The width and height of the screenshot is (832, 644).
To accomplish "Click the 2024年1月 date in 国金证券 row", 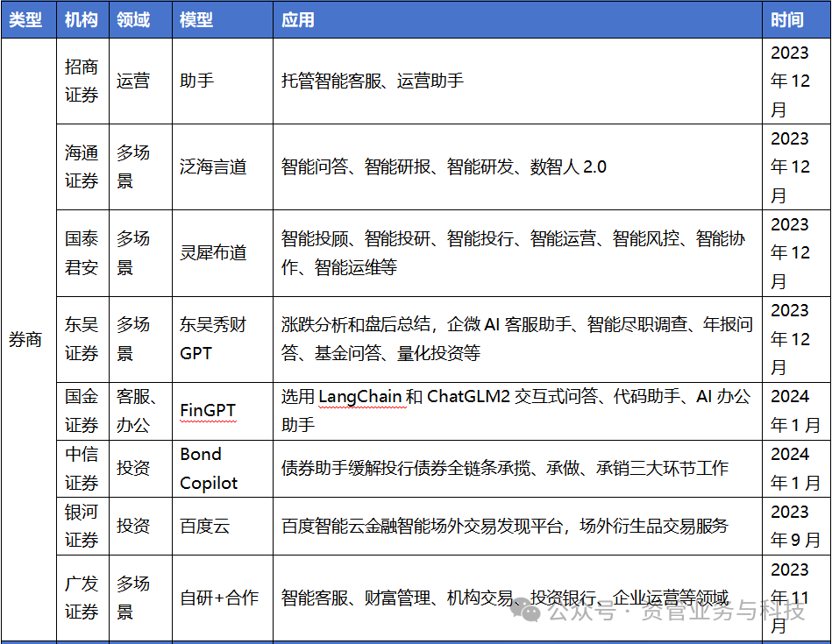I will [x=797, y=411].
